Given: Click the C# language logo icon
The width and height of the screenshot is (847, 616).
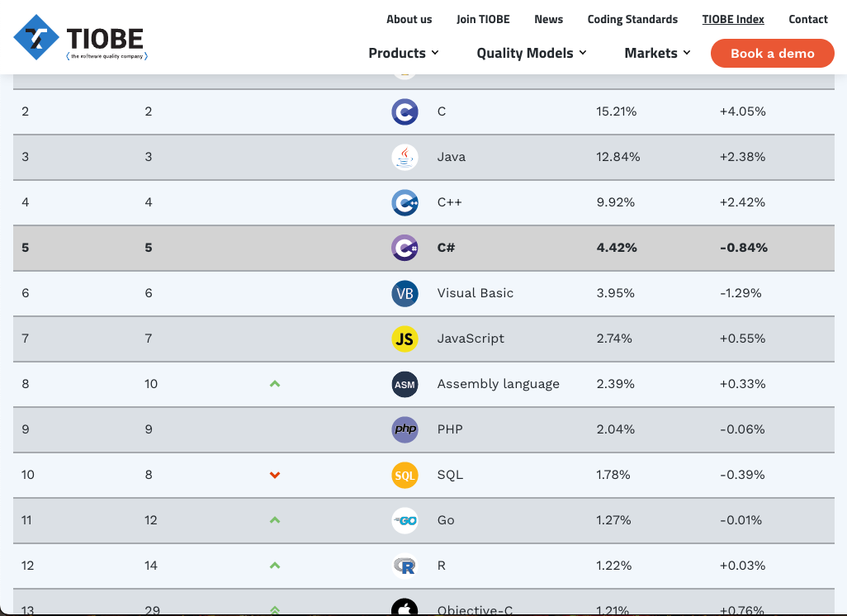Looking at the screenshot, I should click(x=405, y=248).
